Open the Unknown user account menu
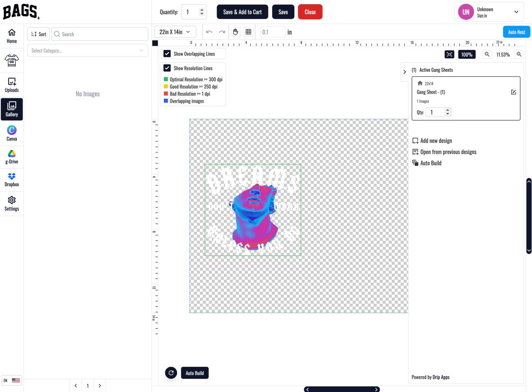532x392 pixels. [x=489, y=12]
